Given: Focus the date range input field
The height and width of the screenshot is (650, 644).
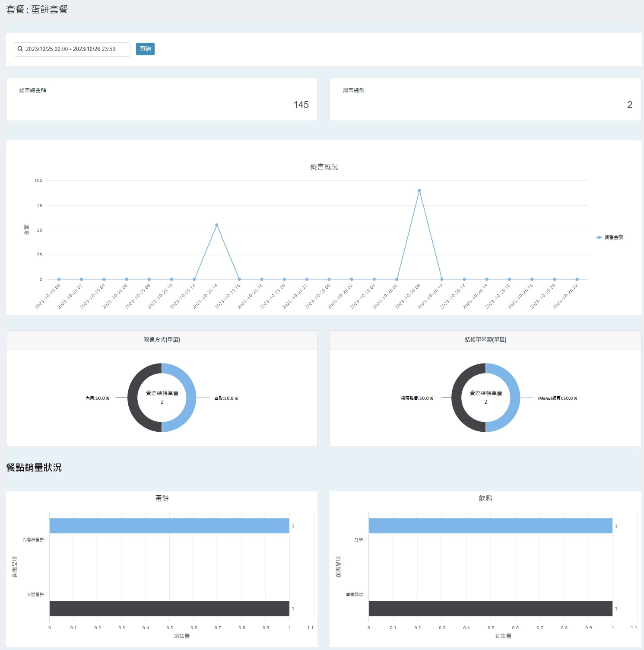Looking at the screenshot, I should point(76,49).
